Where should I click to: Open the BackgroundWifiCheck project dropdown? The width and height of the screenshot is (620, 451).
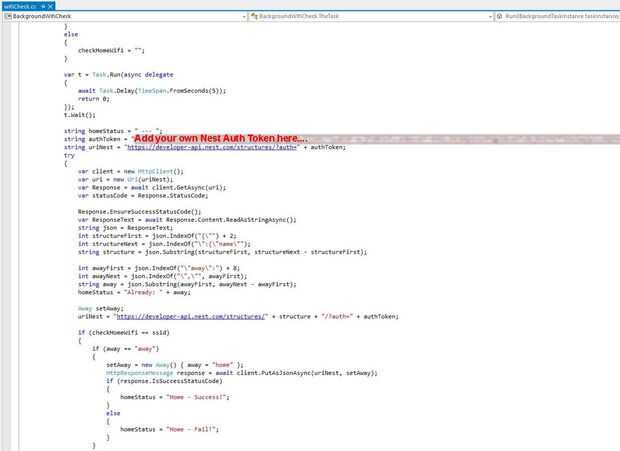[125, 16]
